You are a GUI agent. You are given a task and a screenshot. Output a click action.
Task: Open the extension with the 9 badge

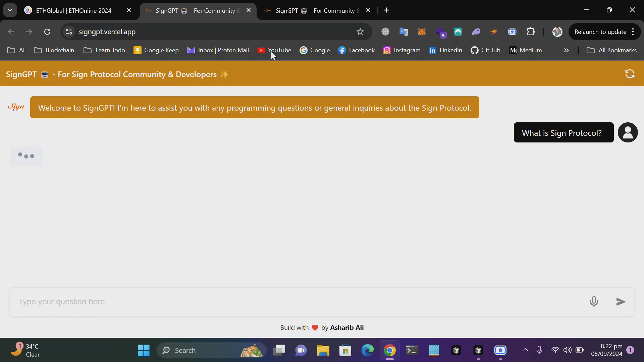pyautogui.click(x=441, y=33)
